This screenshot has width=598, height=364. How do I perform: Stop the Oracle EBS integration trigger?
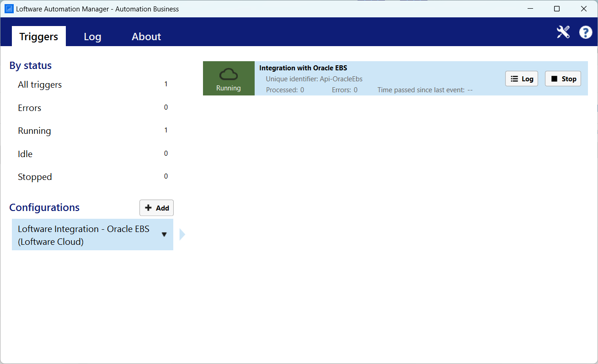(563, 79)
